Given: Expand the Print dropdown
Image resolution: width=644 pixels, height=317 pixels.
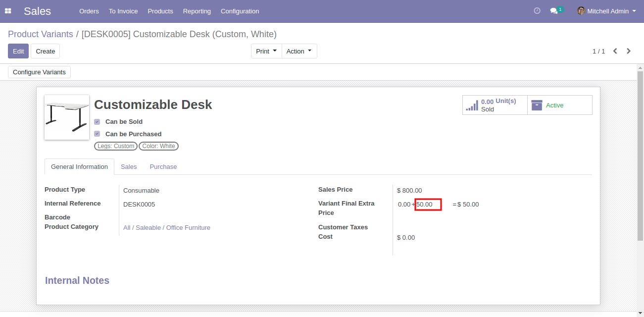Looking at the screenshot, I should coord(266,51).
